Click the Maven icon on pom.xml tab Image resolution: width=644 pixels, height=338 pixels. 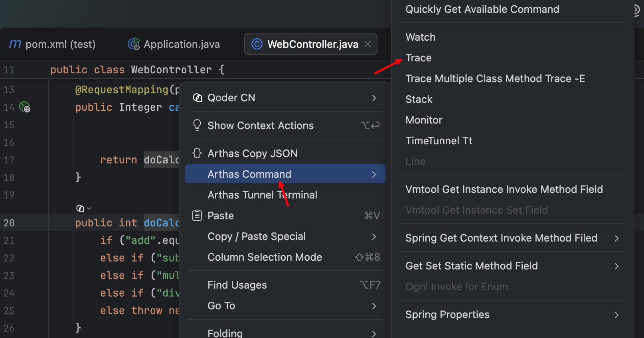coord(15,44)
